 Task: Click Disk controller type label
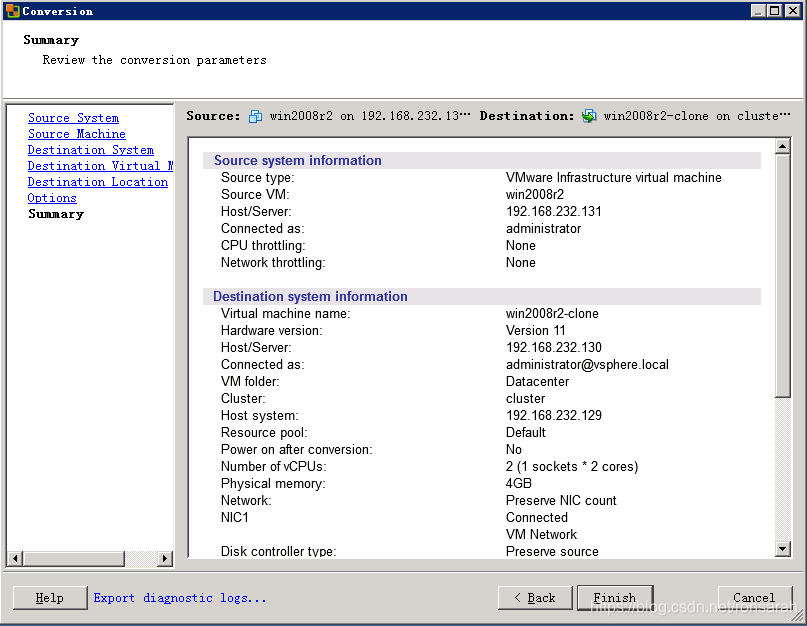tap(278, 551)
